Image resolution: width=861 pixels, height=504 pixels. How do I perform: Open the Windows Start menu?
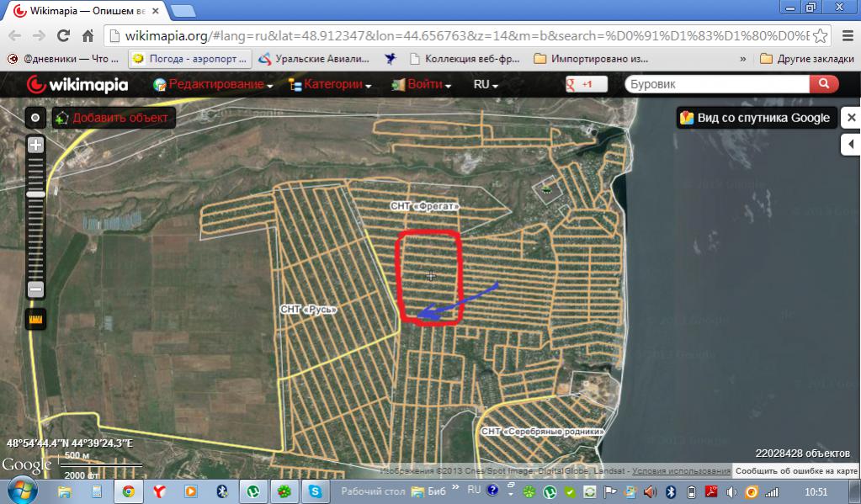pyautogui.click(x=23, y=491)
